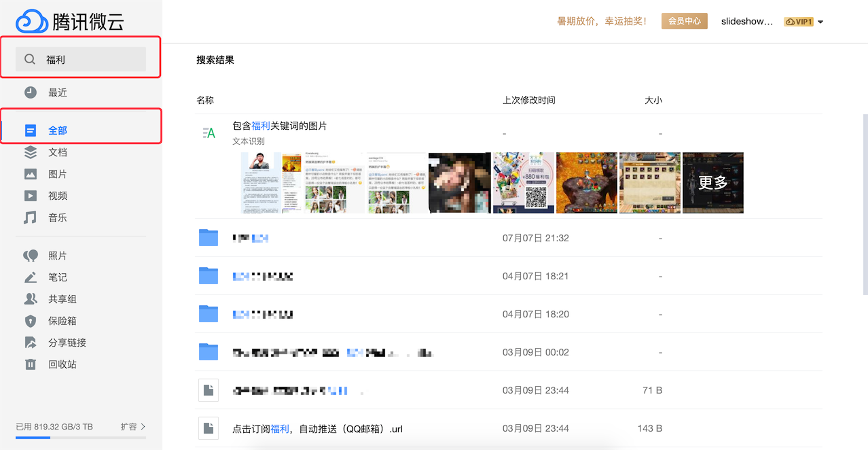
Task: Open the QR code 880福利包 thumbnail
Action: click(524, 183)
